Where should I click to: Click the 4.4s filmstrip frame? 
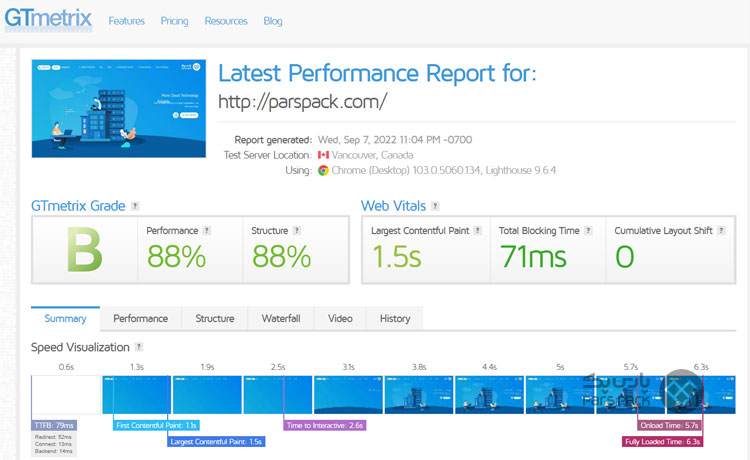489,394
